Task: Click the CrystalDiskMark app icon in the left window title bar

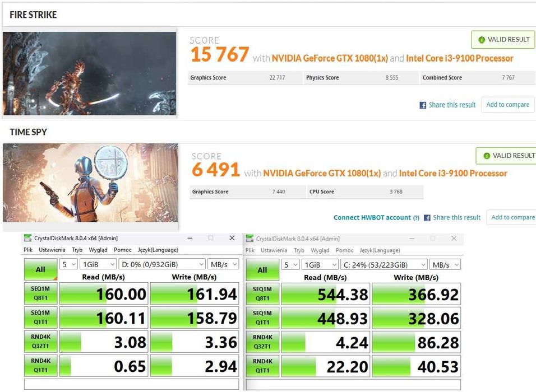Action: click(x=27, y=238)
